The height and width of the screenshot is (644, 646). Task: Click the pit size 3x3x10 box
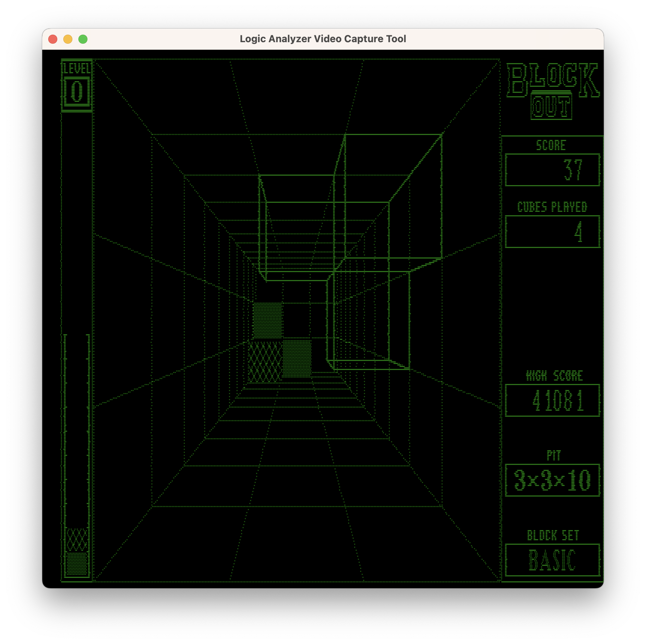tap(553, 481)
